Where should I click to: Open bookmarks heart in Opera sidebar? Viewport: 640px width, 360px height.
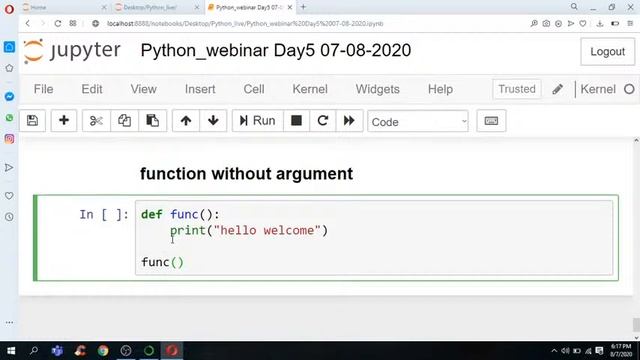pos(9,196)
